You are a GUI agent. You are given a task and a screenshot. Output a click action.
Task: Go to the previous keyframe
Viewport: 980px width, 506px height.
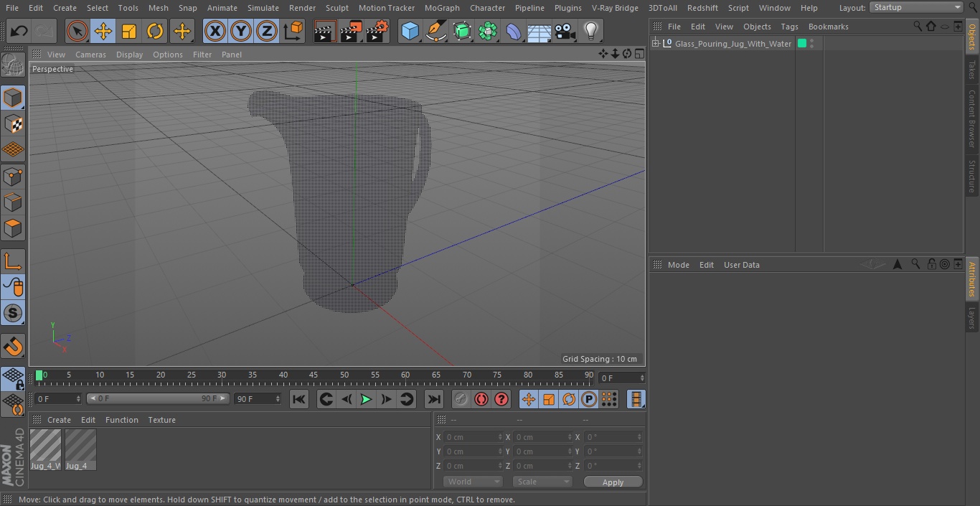pos(326,399)
